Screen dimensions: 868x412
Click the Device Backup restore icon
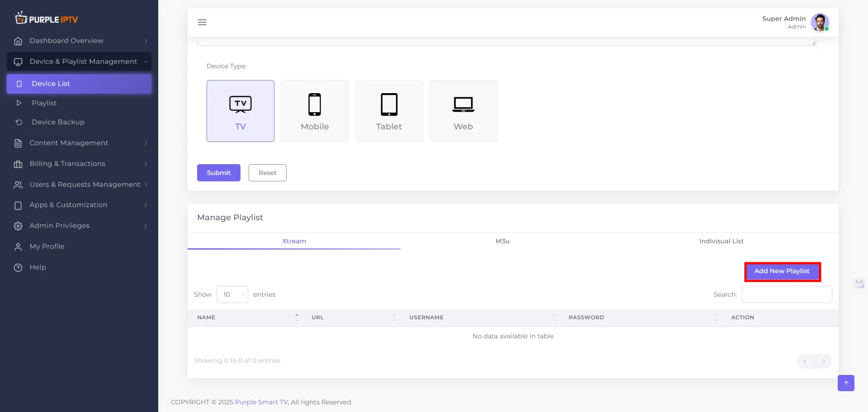point(19,122)
